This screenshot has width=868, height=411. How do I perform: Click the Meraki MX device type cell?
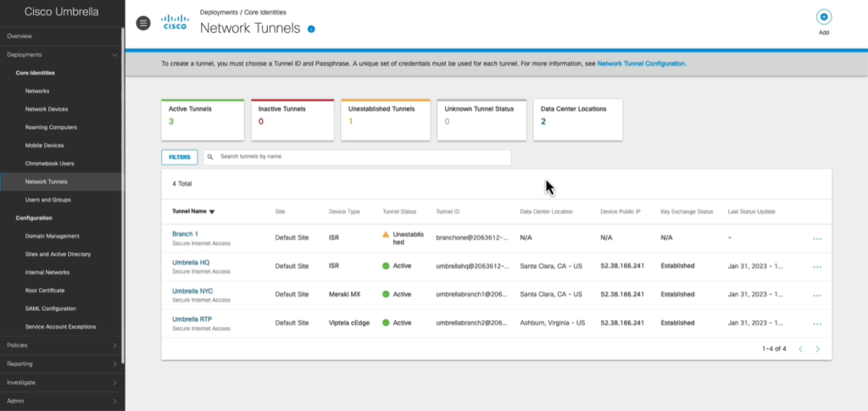[x=344, y=294]
